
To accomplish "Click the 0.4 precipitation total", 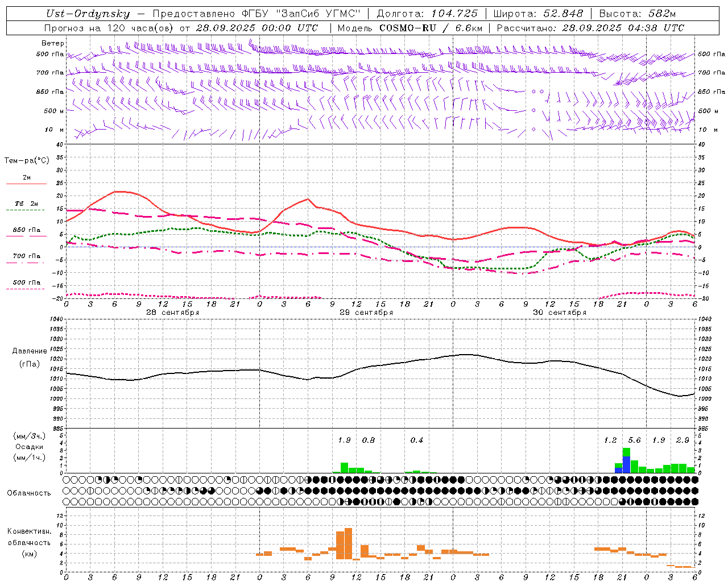I will tap(417, 440).
